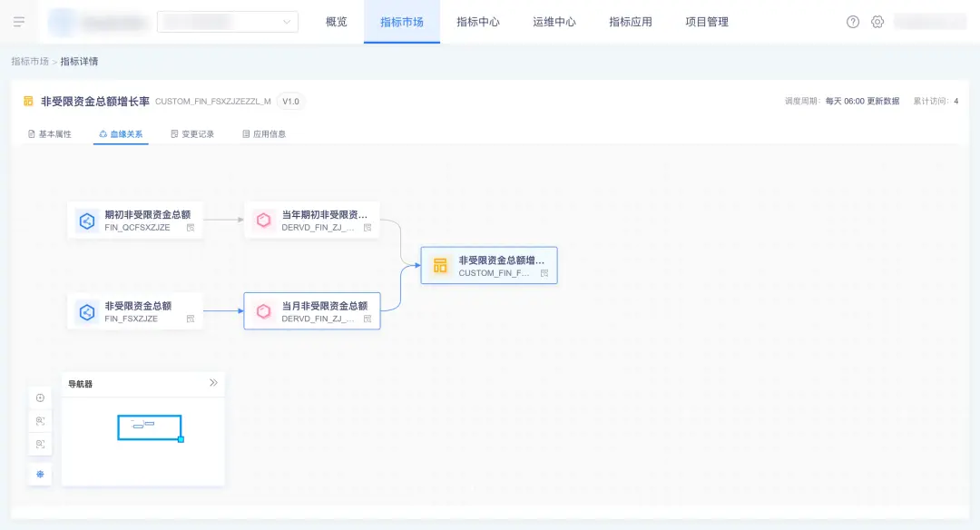The height and width of the screenshot is (530, 980).
Task: Switch to the 基本属性 tab
Action: click(x=50, y=134)
